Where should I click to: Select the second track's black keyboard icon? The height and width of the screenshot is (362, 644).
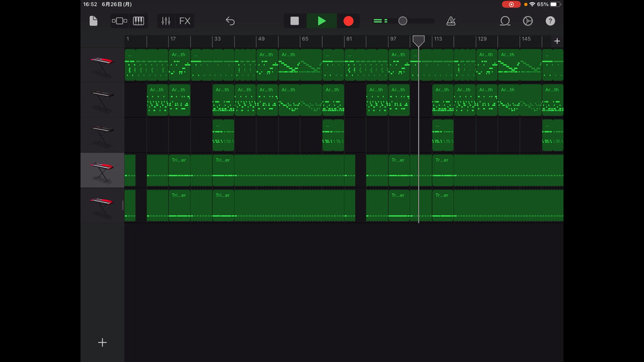coord(102,100)
